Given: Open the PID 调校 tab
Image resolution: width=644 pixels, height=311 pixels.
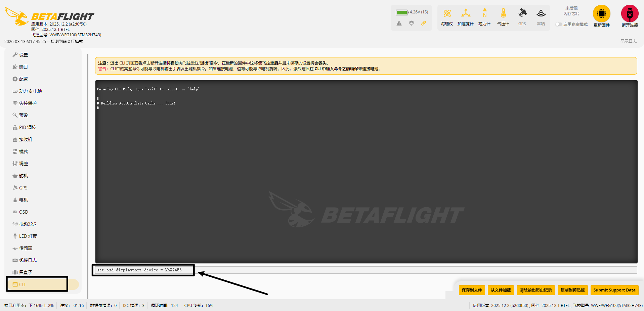Looking at the screenshot, I should [x=27, y=127].
